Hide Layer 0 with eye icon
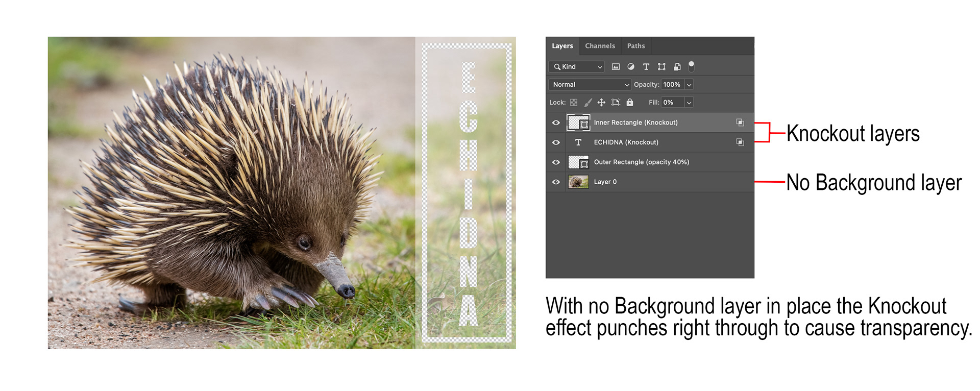Image resolution: width=980 pixels, height=391 pixels. pyautogui.click(x=556, y=182)
